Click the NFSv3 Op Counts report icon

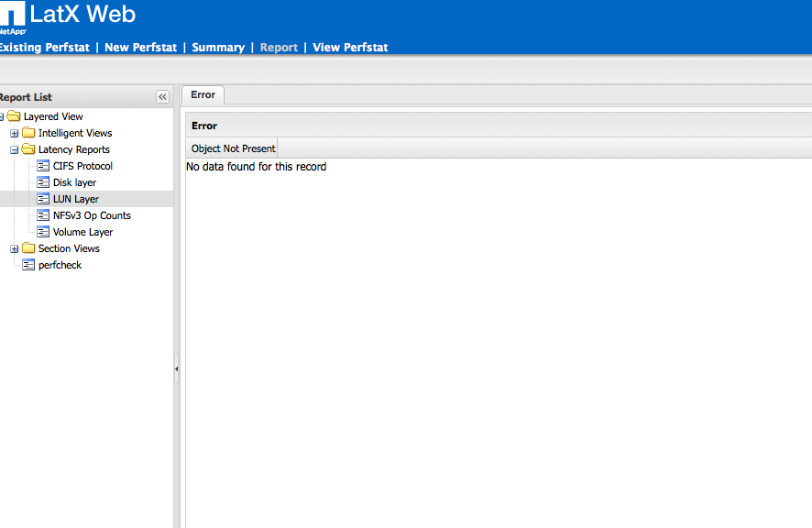(x=43, y=215)
